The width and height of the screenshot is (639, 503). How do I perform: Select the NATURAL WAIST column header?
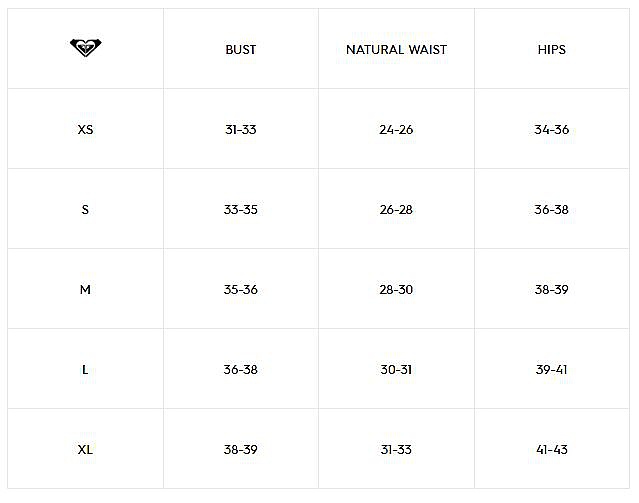[x=396, y=50]
